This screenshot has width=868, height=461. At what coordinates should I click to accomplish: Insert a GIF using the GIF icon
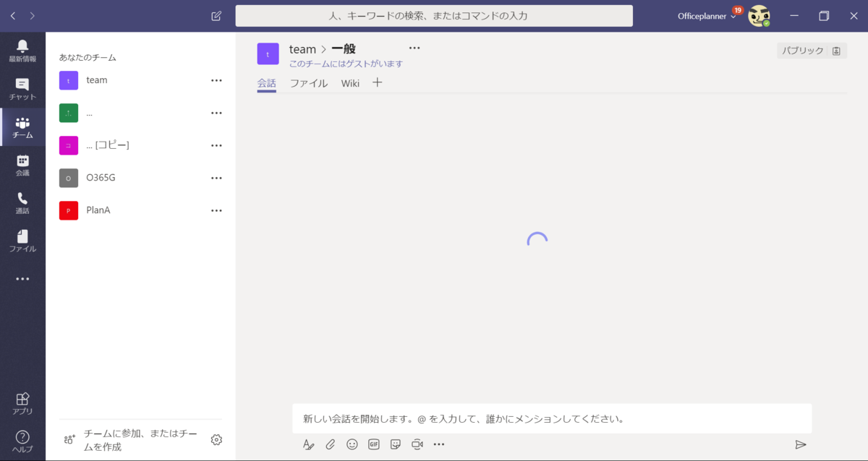pos(374,444)
